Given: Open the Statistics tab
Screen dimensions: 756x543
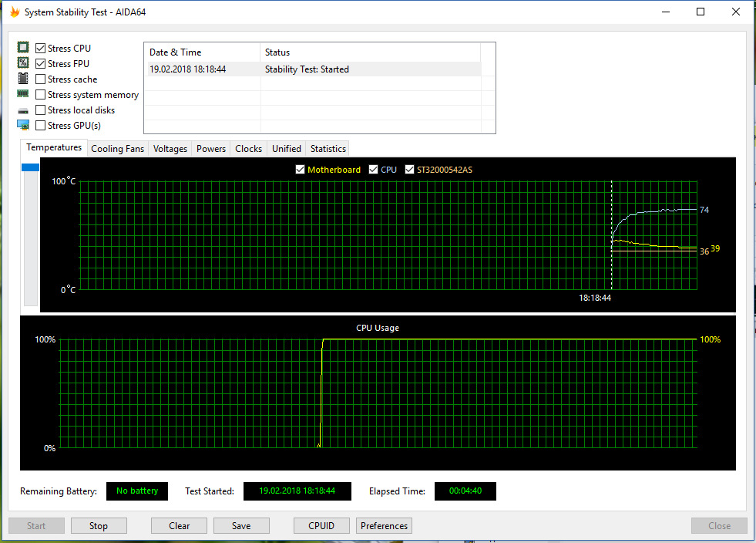Looking at the screenshot, I should click(328, 149).
